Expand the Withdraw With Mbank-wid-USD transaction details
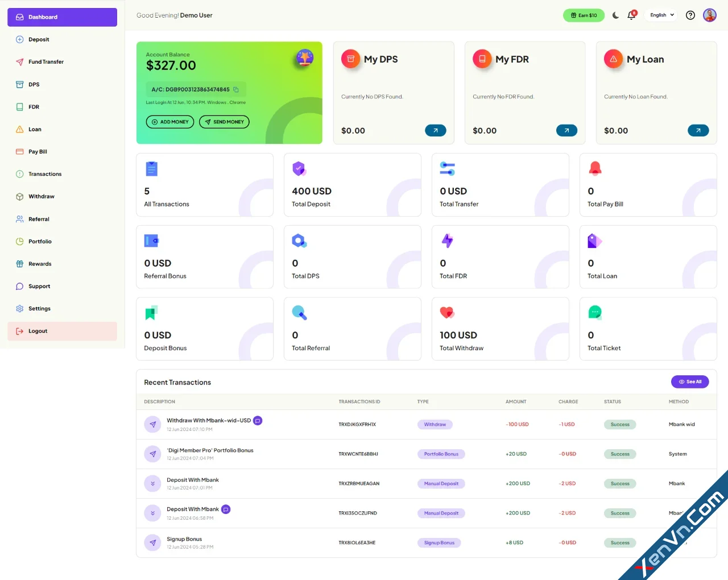728x580 pixels. pos(258,420)
